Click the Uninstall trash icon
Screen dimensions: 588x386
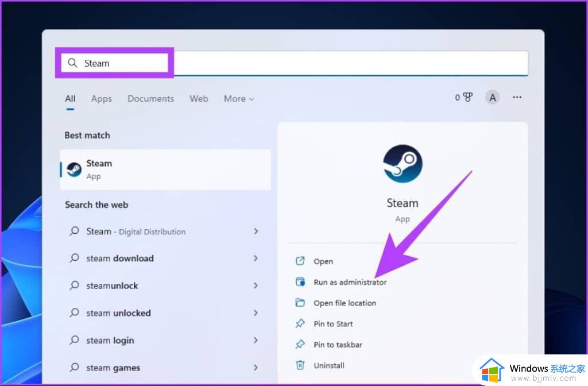click(300, 365)
